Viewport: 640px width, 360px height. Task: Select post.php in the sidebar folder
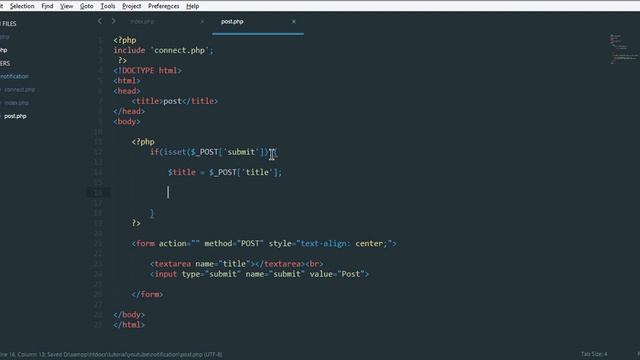pyautogui.click(x=15, y=116)
